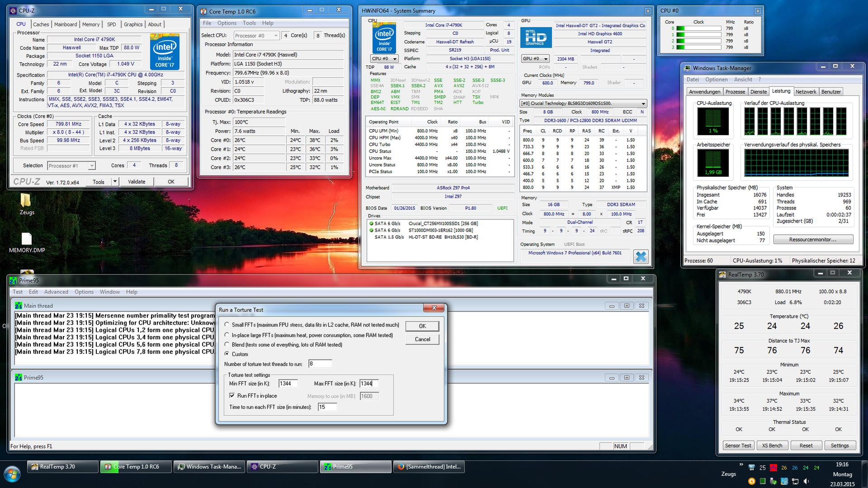This screenshot has width=868, height=488.
Task: Click the Reset button in RealTemp
Action: click(806, 445)
